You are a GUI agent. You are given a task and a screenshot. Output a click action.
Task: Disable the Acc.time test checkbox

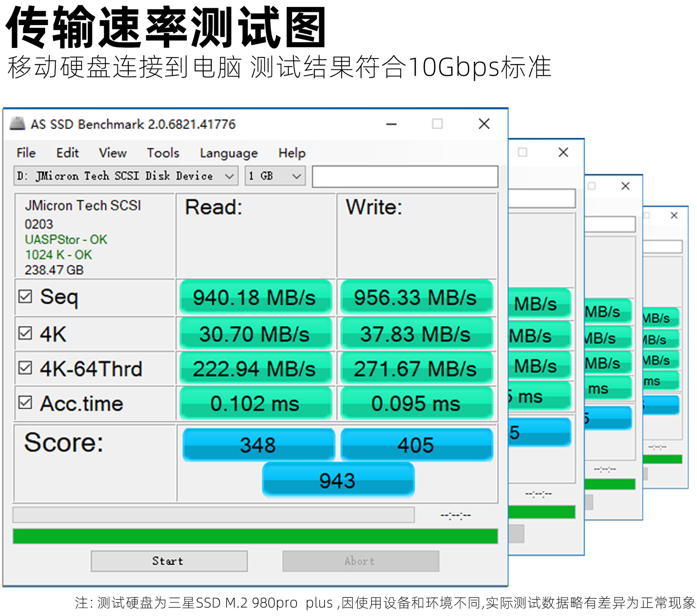(x=25, y=402)
